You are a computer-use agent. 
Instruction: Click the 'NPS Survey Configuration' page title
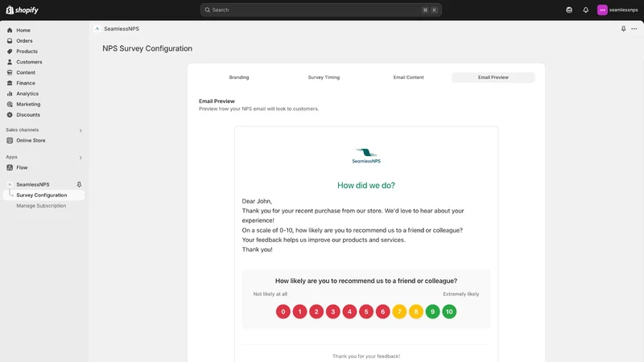(x=147, y=48)
